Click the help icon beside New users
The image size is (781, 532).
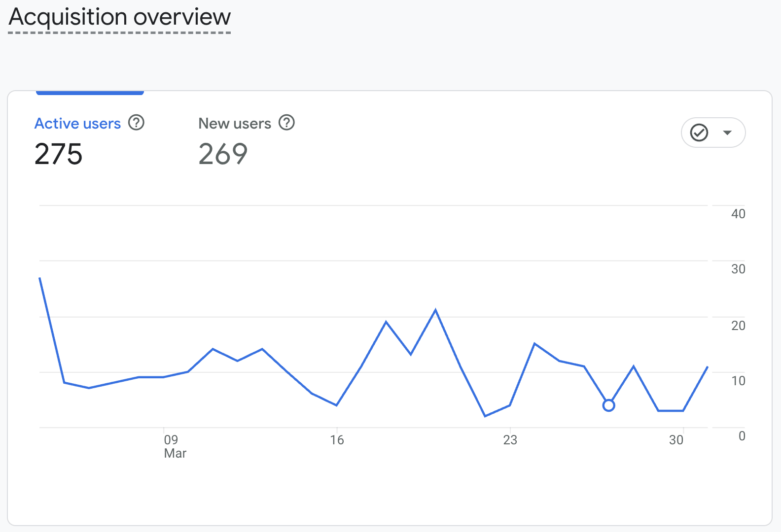286,123
